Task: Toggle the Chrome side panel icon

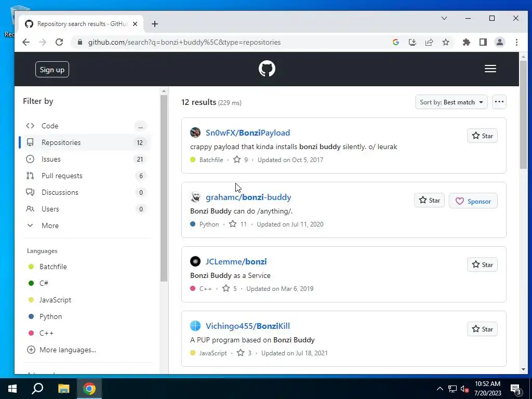Action: 483,42
